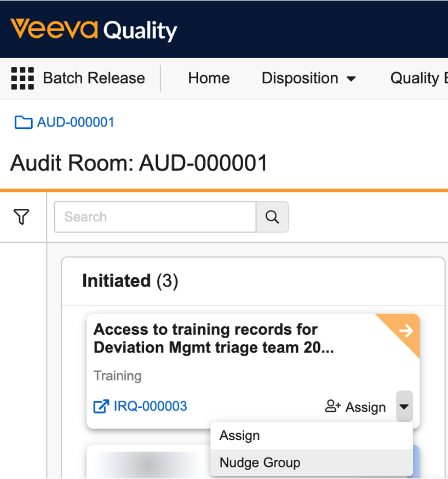Open the partially visible Quality tab

pos(417,78)
